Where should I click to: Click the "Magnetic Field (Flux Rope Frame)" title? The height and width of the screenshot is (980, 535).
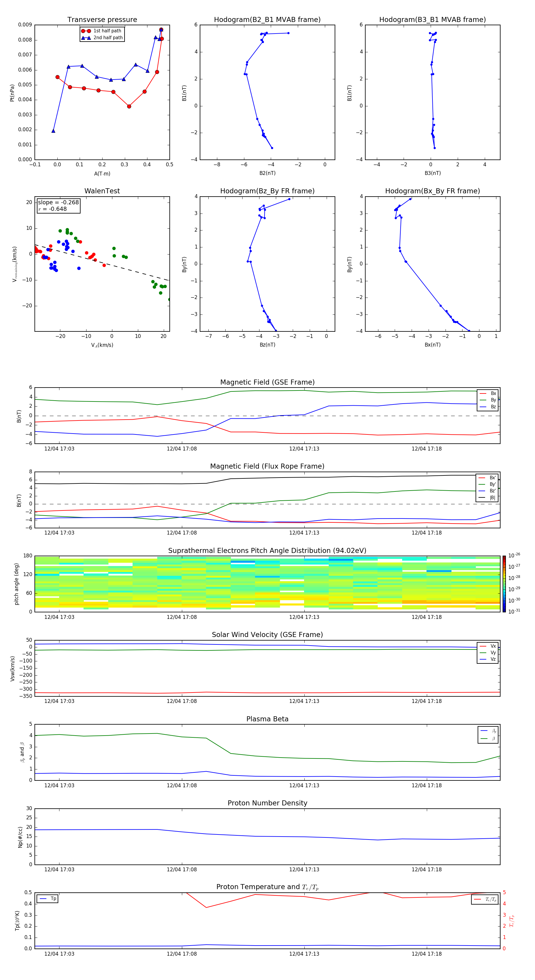[267, 467]
